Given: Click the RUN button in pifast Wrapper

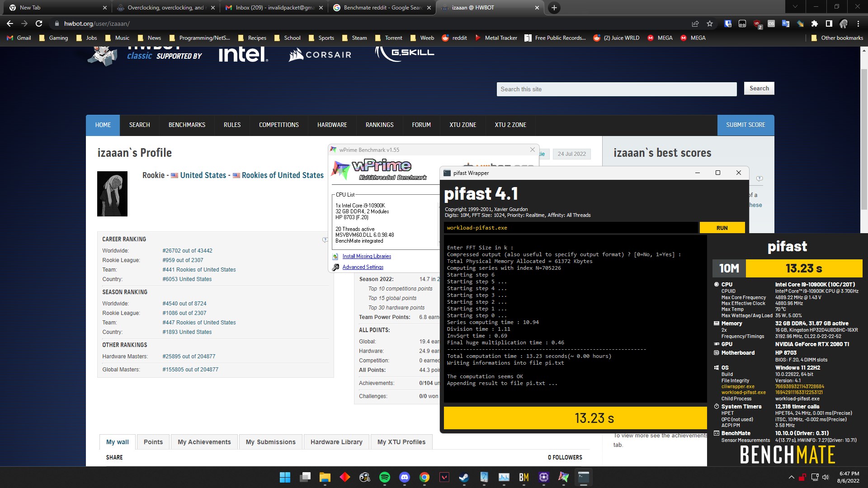Looking at the screenshot, I should 722,228.
